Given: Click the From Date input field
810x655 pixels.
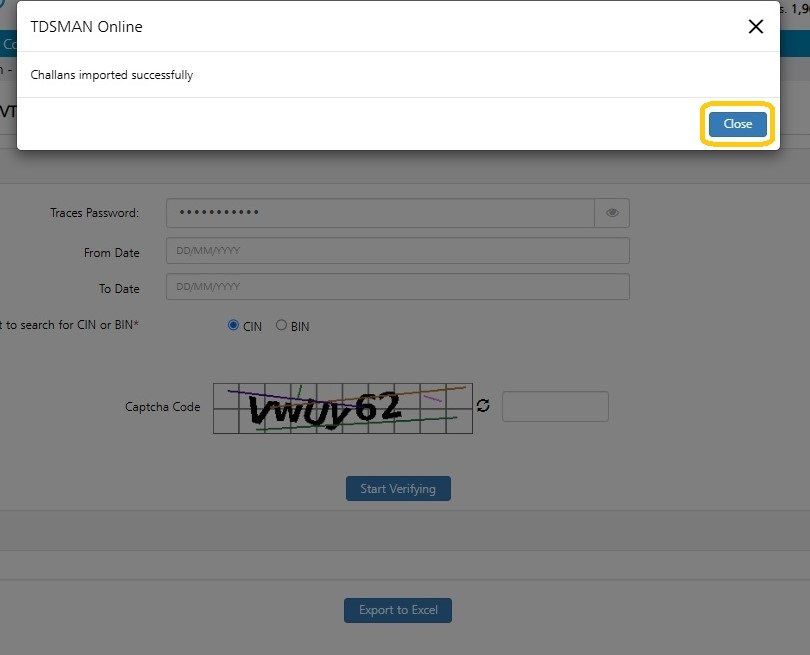Looking at the screenshot, I should pyautogui.click(x=398, y=251).
